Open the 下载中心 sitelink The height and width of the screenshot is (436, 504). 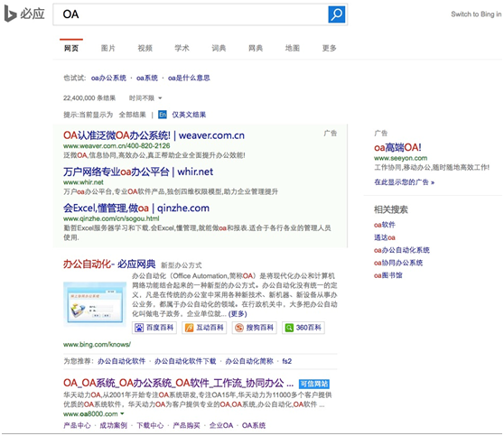click(150, 426)
